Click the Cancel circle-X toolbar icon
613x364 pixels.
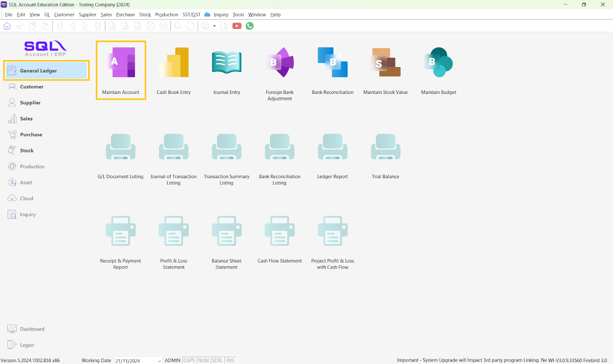point(164,26)
